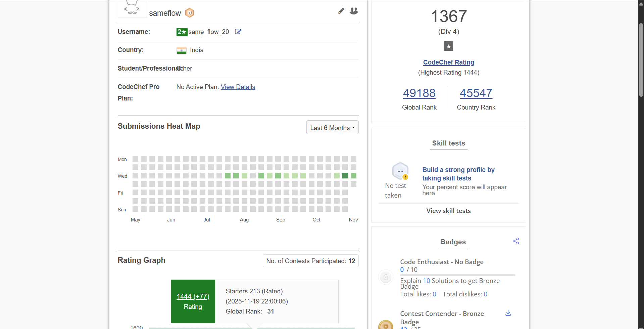Click the 'Explain 10 Solutions to get Bronze Badge' text
The width and height of the screenshot is (644, 329).
450,283
